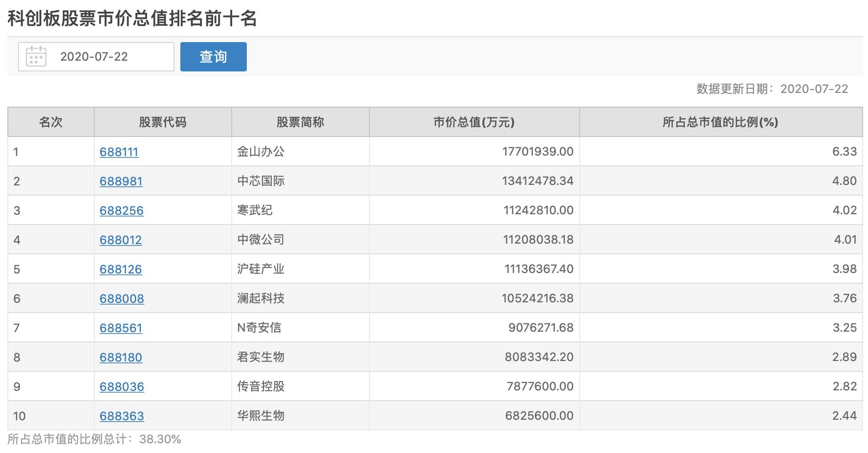Select stock name 君实生物
This screenshot has height=453, width=868.
click(260, 357)
